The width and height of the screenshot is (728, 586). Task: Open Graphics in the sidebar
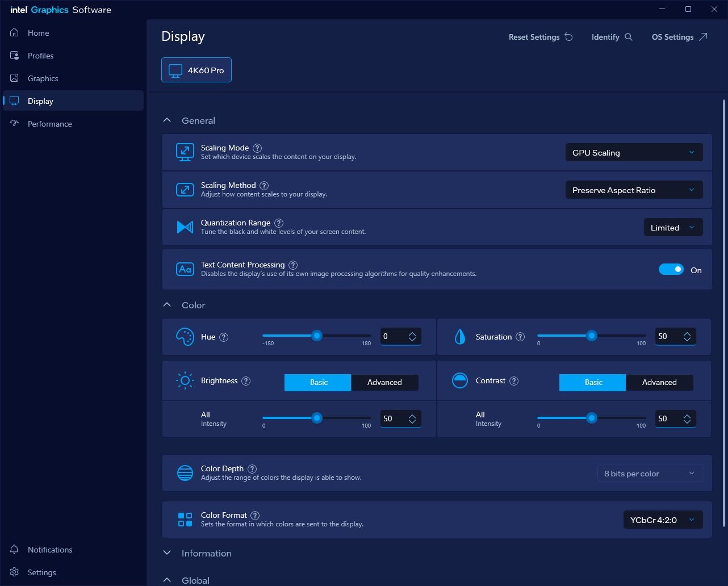tap(73, 78)
